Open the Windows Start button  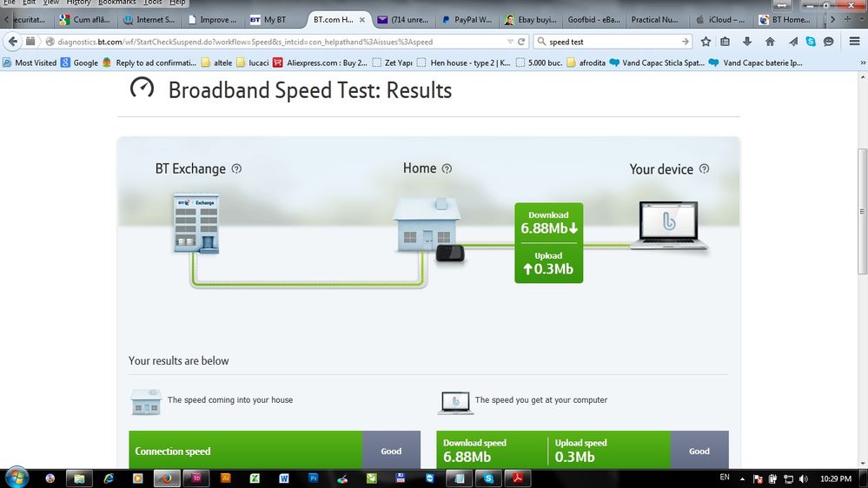click(17, 478)
